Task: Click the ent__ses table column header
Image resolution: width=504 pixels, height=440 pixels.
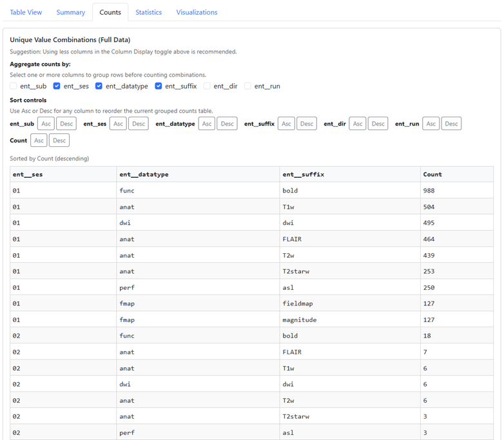Action: [63, 174]
